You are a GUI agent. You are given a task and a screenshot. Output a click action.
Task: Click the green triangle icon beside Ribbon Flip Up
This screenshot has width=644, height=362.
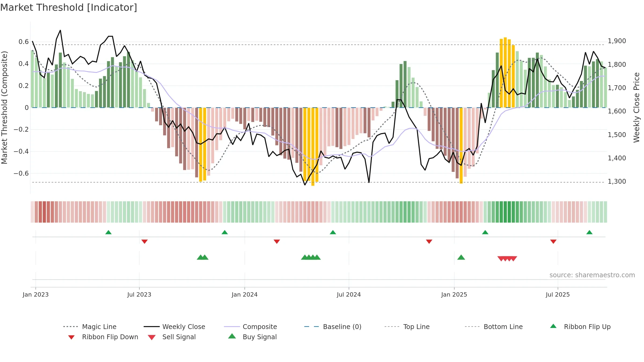[553, 326]
